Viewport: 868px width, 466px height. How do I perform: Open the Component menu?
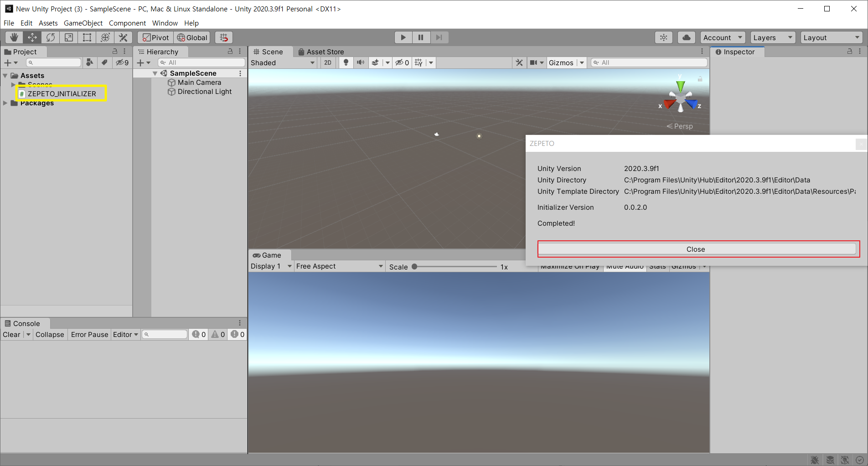pos(127,23)
